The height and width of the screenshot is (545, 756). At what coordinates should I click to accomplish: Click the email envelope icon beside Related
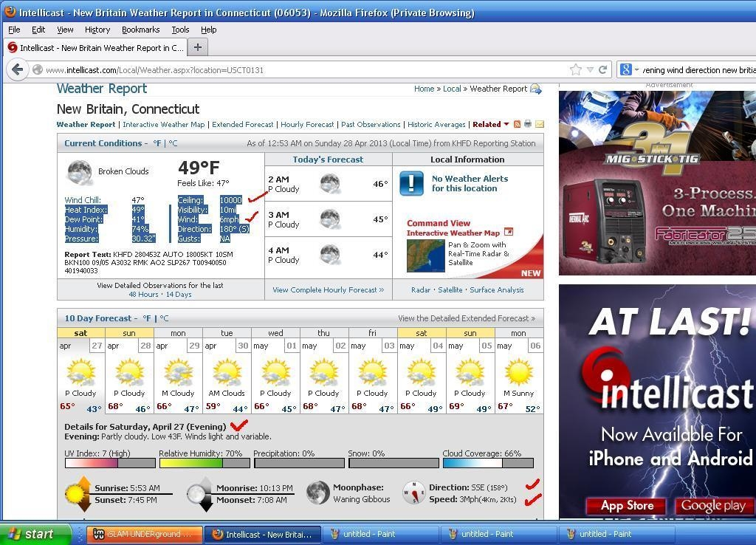pyautogui.click(x=540, y=124)
